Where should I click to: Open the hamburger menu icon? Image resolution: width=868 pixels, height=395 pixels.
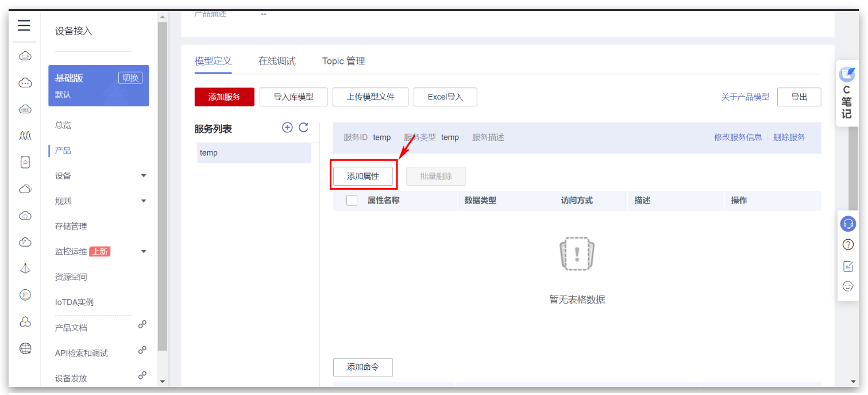pos(24,26)
